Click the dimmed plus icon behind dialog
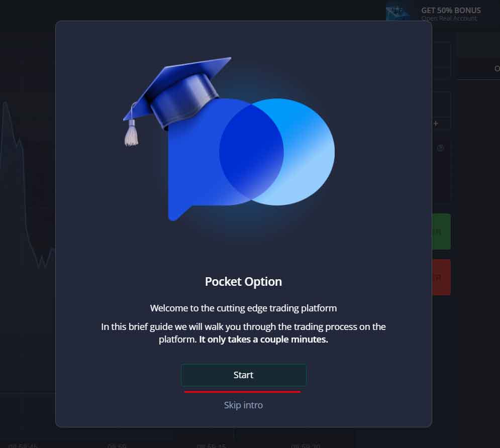The height and width of the screenshot is (448, 500). click(436, 124)
